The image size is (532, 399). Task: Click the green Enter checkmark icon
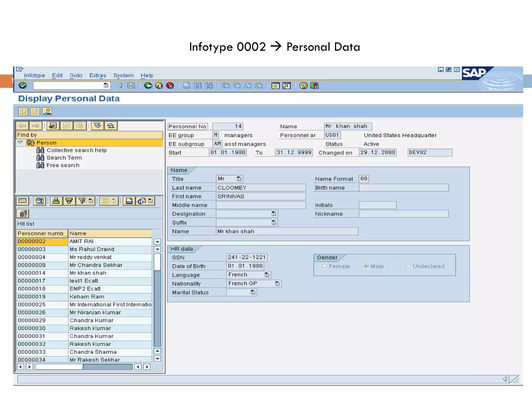[23, 85]
